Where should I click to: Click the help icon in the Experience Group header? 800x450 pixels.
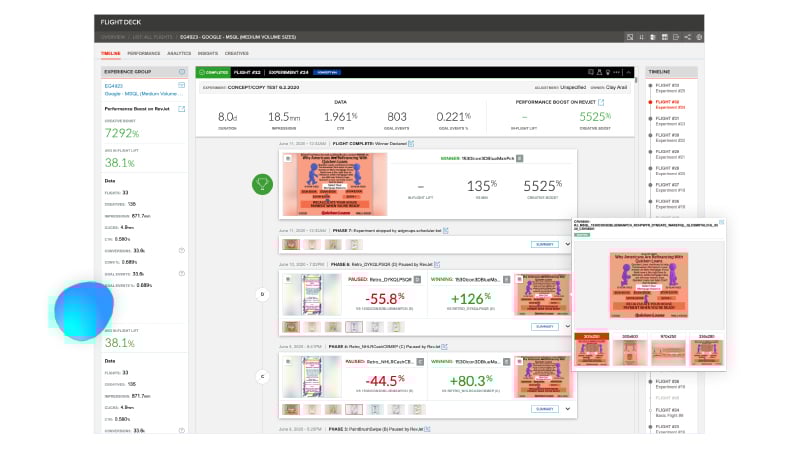tap(181, 72)
